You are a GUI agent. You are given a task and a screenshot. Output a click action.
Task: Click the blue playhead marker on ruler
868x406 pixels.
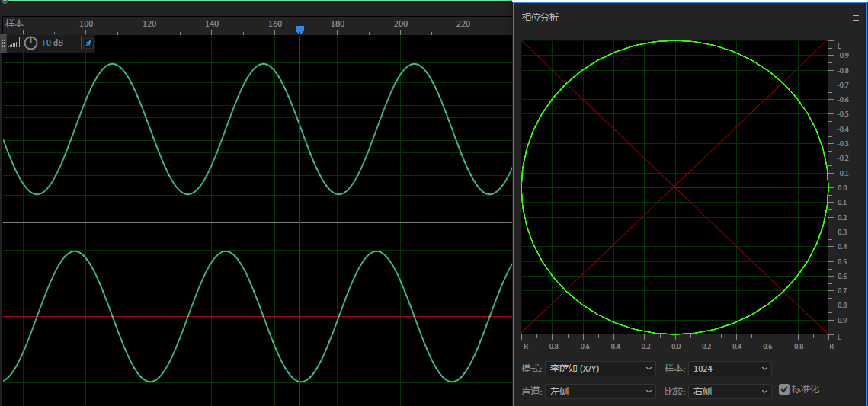point(299,29)
